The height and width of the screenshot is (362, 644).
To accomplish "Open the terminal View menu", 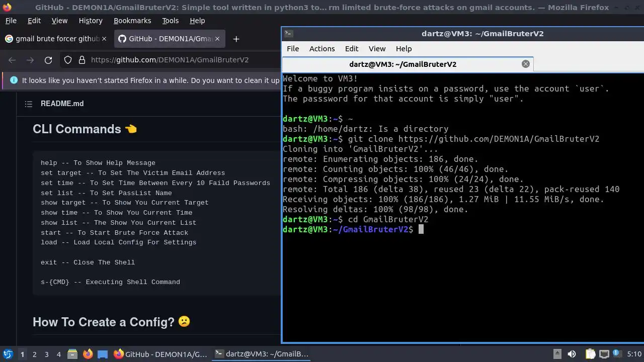I will [377, 49].
